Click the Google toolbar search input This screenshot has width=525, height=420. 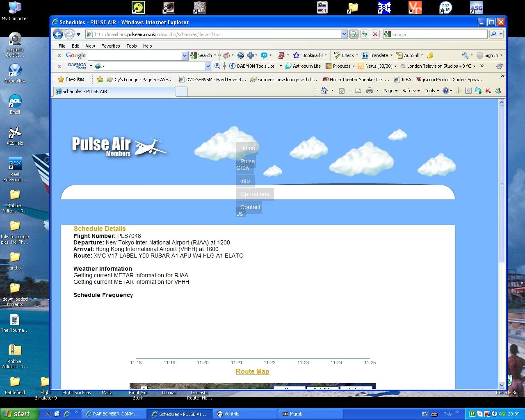pyautogui.click(x=135, y=55)
